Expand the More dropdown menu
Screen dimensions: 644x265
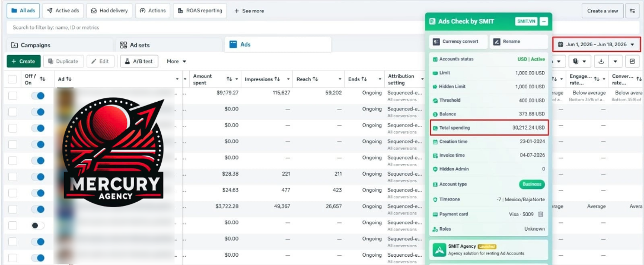tap(176, 61)
